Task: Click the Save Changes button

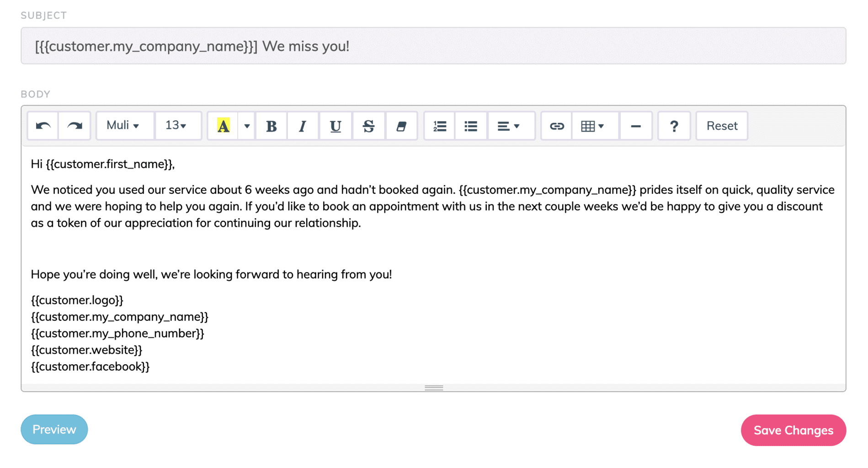Action: pyautogui.click(x=793, y=430)
